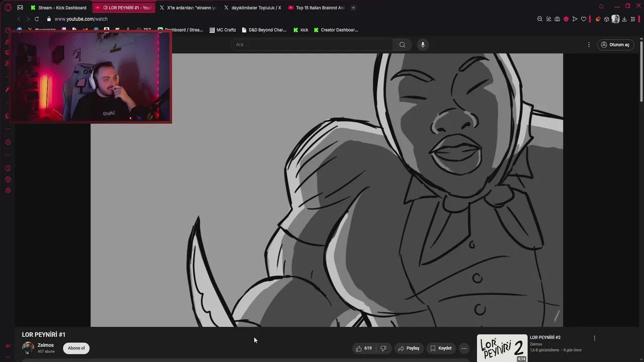The width and height of the screenshot is (644, 362).
Task: Open YouTube settings three-dot menu
Action: (589, 45)
